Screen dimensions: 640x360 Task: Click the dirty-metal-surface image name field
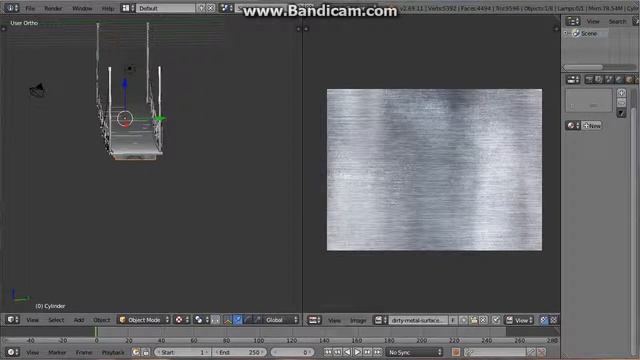(x=418, y=320)
